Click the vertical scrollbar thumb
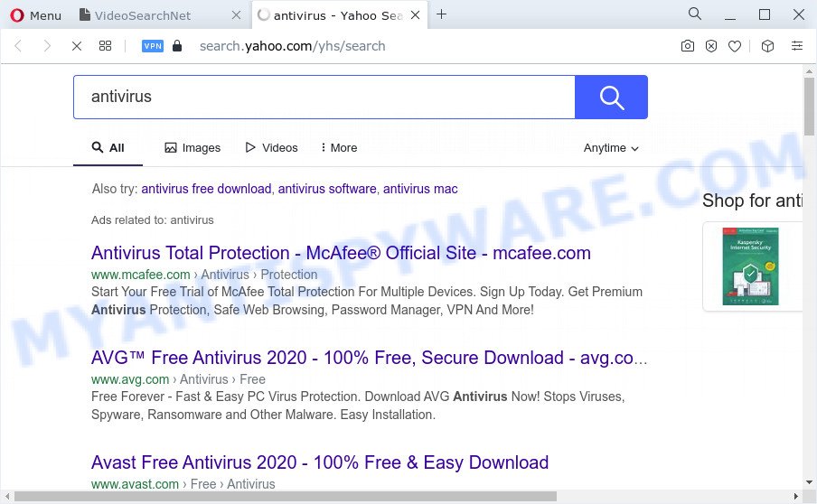Screen dimensions: 817x504 pos(809,107)
